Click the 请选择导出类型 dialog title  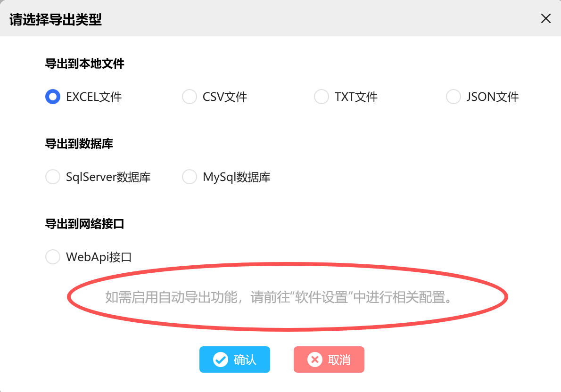pyautogui.click(x=56, y=20)
